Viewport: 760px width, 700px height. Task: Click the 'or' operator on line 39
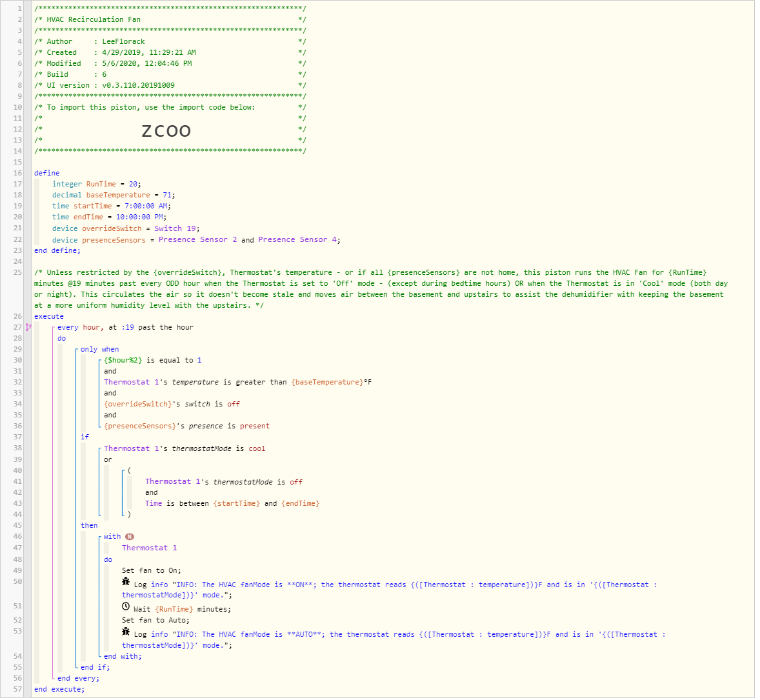coord(108,460)
